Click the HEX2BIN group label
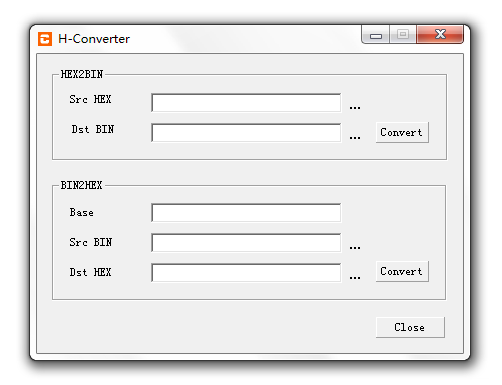Viewport: 502px width, 385px height. click(82, 74)
